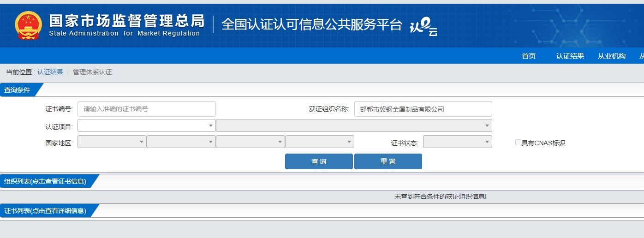Open the 认证结果 menu item

(x=570, y=56)
